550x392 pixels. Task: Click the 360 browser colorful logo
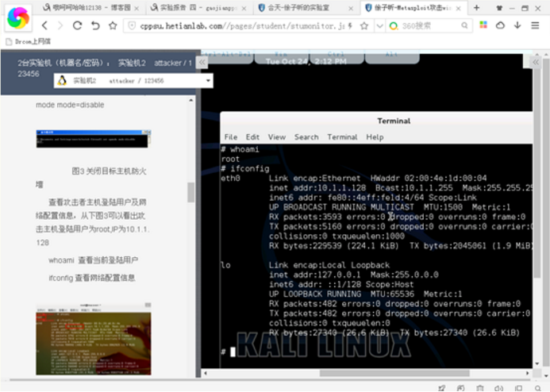(x=18, y=17)
